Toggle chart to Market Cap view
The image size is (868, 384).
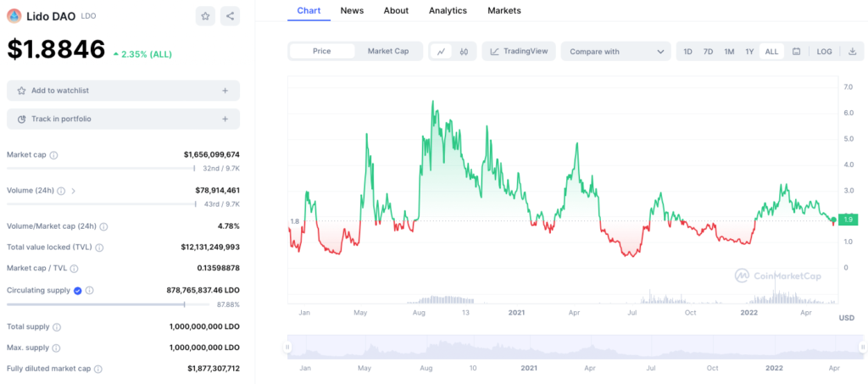[x=388, y=52]
